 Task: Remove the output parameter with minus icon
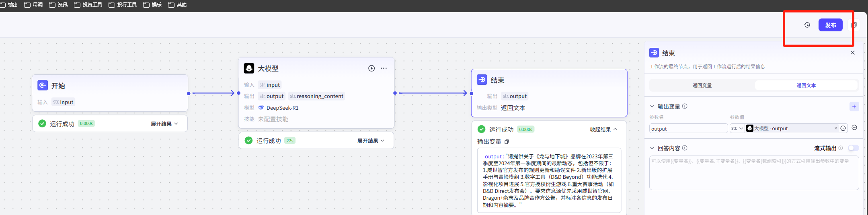854,128
